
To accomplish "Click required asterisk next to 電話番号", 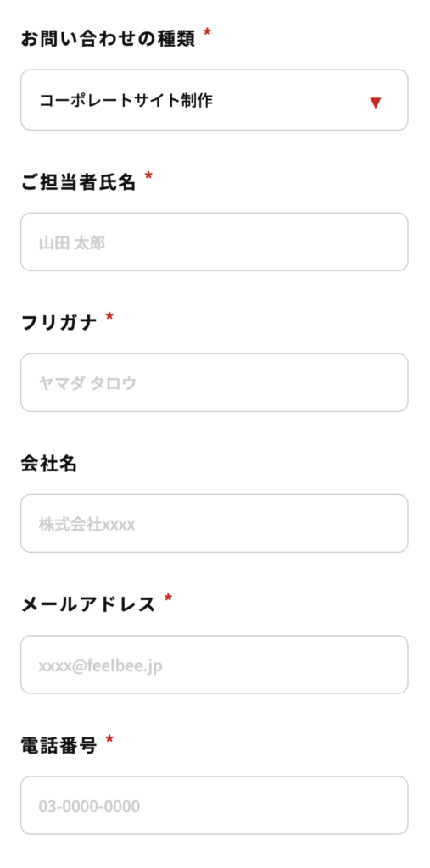I will 109,739.
